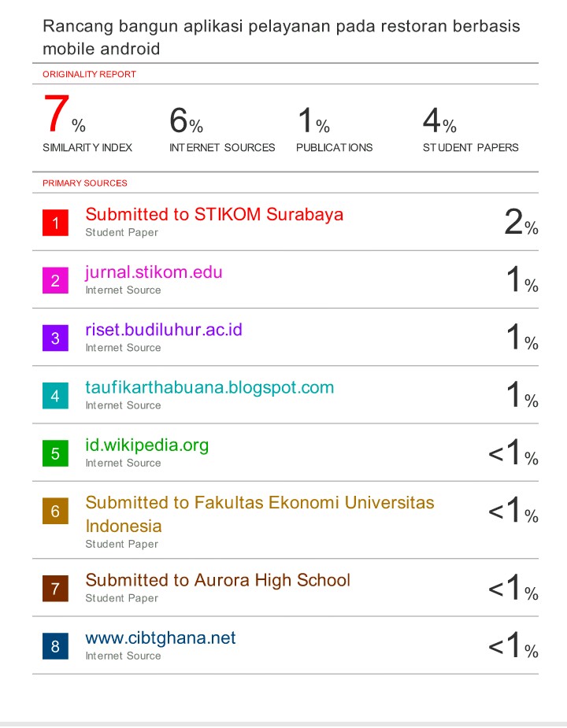This screenshot has height=728, width=567.
Task: Open the riset.budiluhur.ac.id source link
Action: pyautogui.click(x=164, y=330)
